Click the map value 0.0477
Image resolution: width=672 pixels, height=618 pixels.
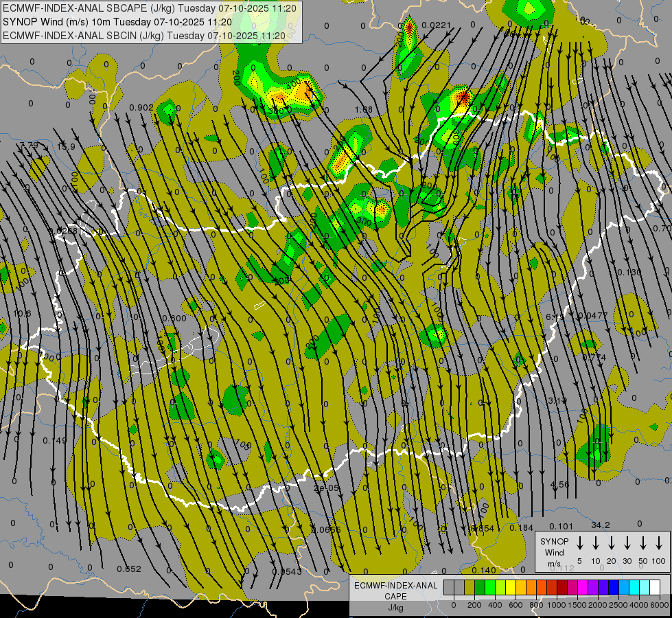point(592,316)
